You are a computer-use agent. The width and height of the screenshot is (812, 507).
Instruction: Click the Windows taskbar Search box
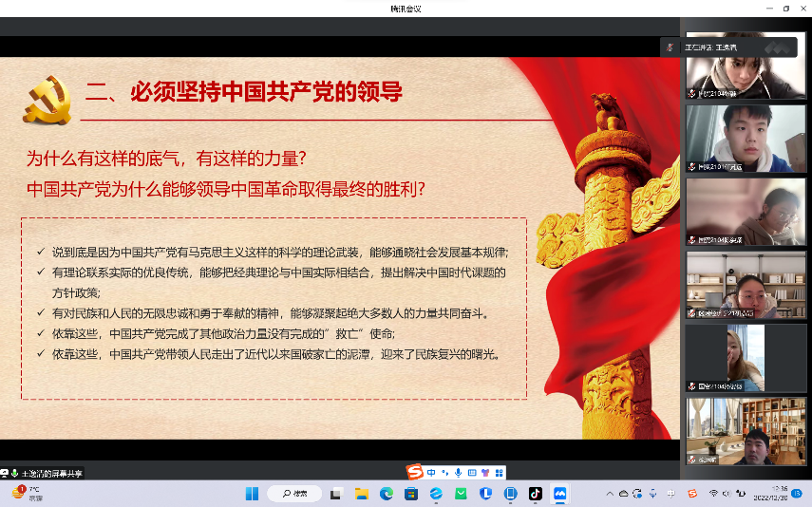point(294,494)
